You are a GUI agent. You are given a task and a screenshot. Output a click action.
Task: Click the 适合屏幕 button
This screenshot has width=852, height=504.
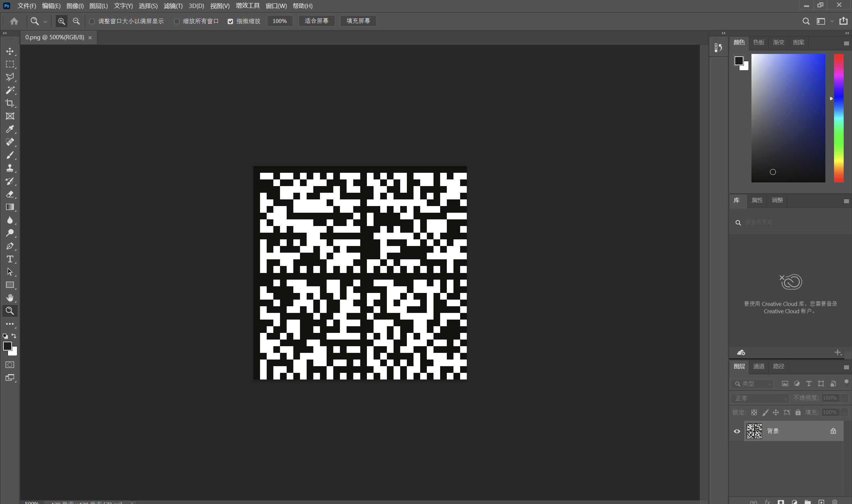click(x=317, y=21)
